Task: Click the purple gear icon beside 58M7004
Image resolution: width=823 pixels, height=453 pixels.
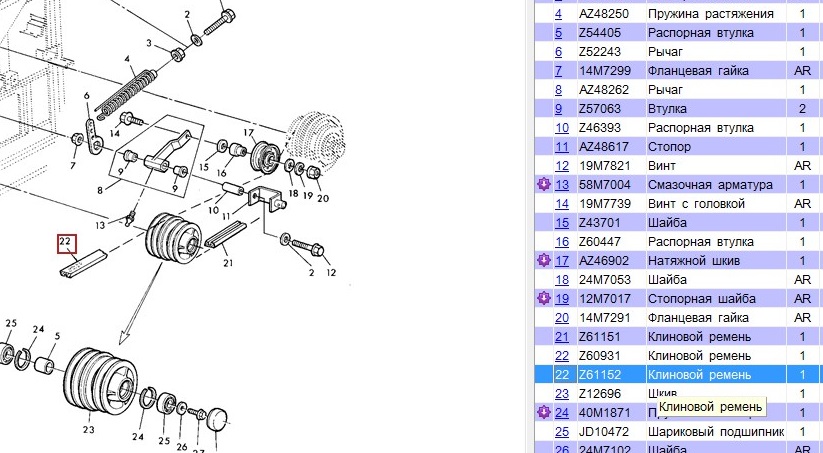Action: tap(543, 185)
